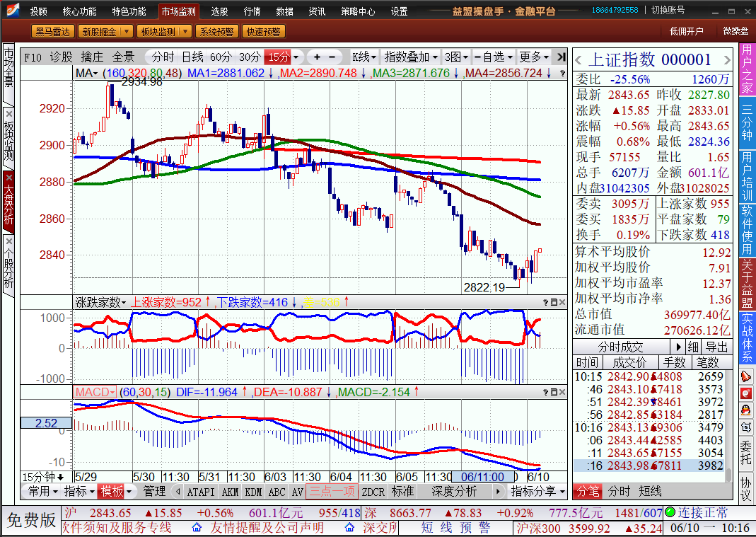Select the 15分 period toggle
Image resolution: width=756 pixels, height=537 pixels.
point(278,57)
